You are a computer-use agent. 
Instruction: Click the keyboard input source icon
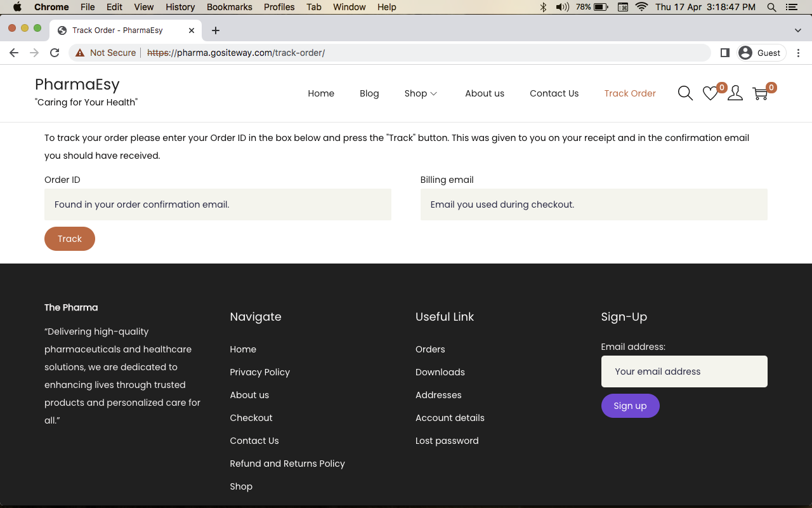623,7
